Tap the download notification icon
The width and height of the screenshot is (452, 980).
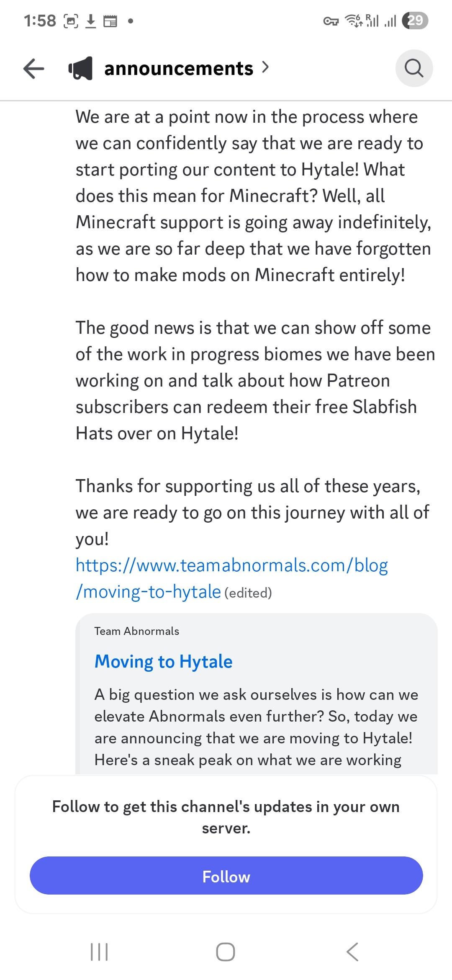[90, 21]
